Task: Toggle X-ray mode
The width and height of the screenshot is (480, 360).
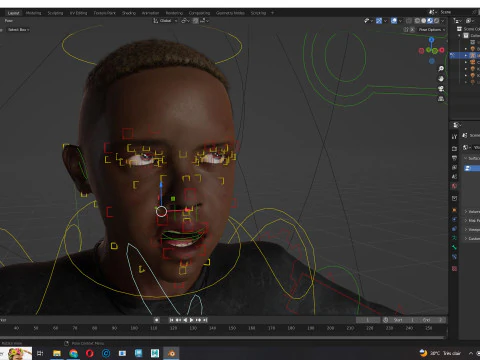Action: point(409,21)
